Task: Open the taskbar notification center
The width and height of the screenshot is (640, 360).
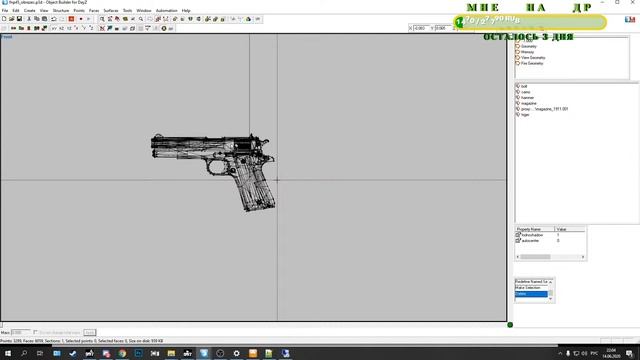Action: tap(629, 353)
